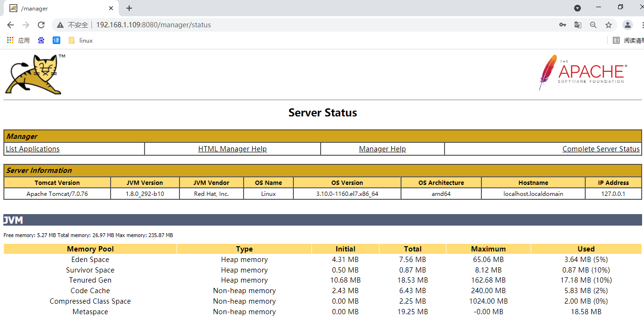Open HTML Manager Help link

[x=233, y=149]
